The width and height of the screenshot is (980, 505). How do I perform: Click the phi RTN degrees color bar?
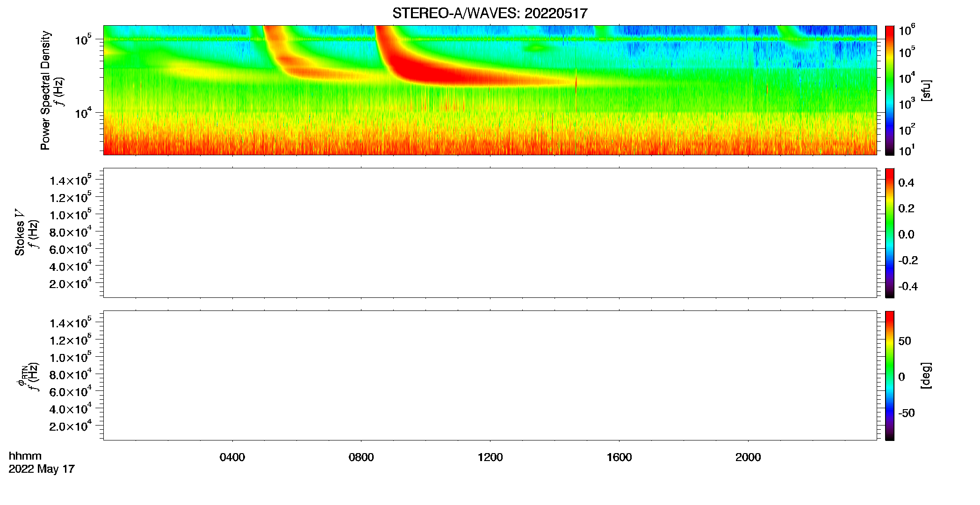pyautogui.click(x=889, y=375)
